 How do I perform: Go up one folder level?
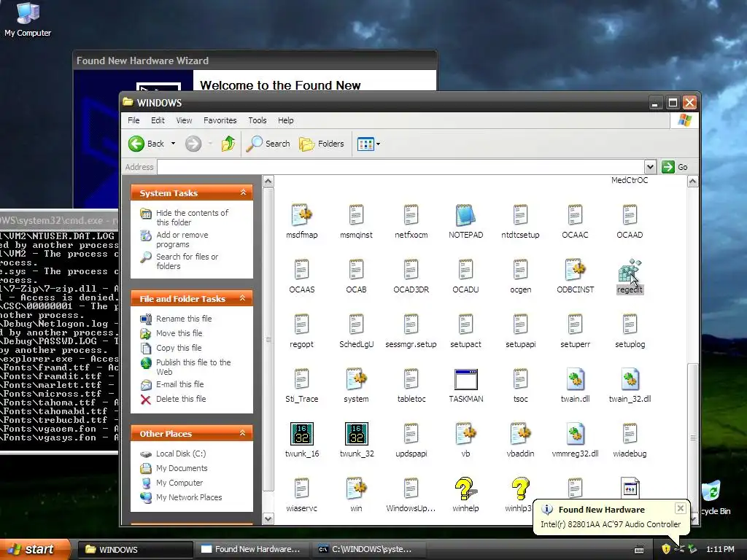tap(228, 144)
